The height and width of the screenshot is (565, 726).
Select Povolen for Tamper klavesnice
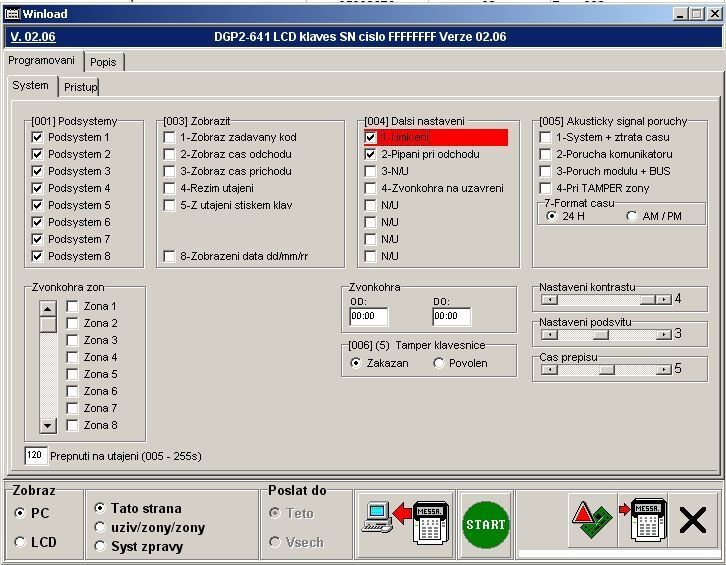(x=439, y=363)
